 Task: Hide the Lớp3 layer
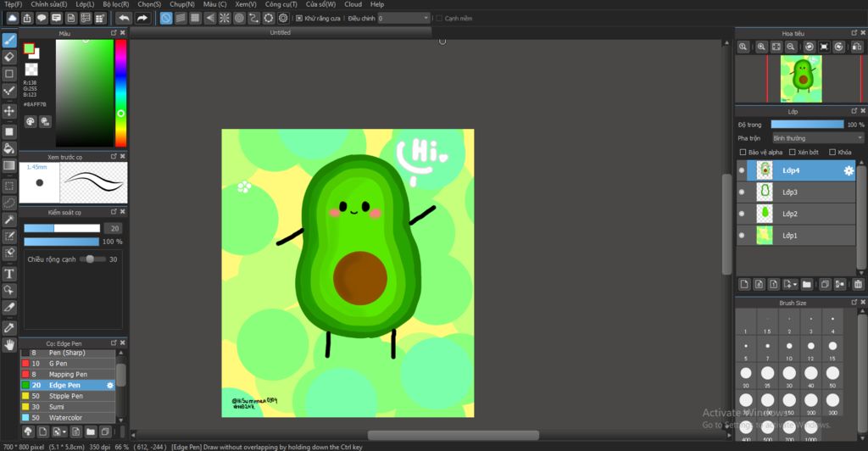click(742, 192)
